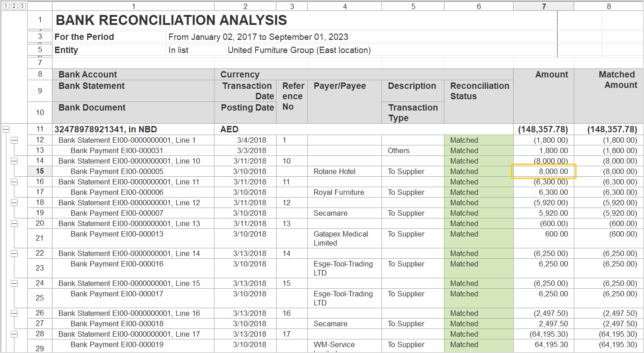Select column header 7
This screenshot has height=353, width=644.
pyautogui.click(x=544, y=6)
